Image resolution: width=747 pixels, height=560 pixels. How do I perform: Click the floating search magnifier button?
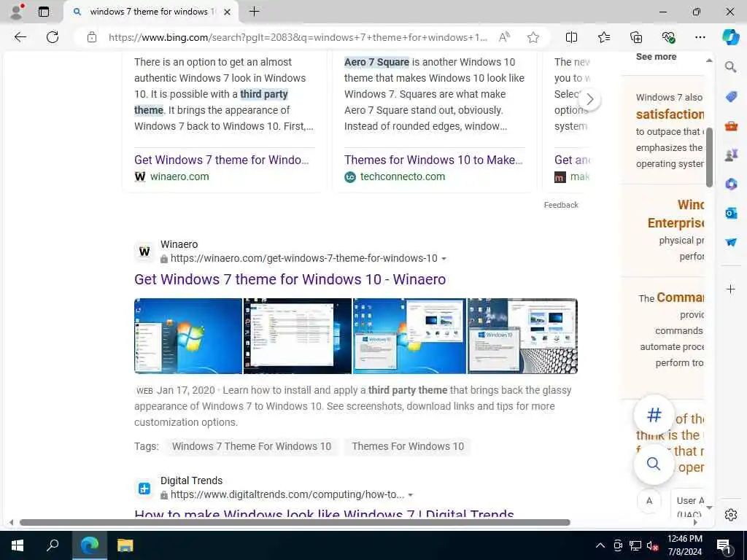(654, 464)
